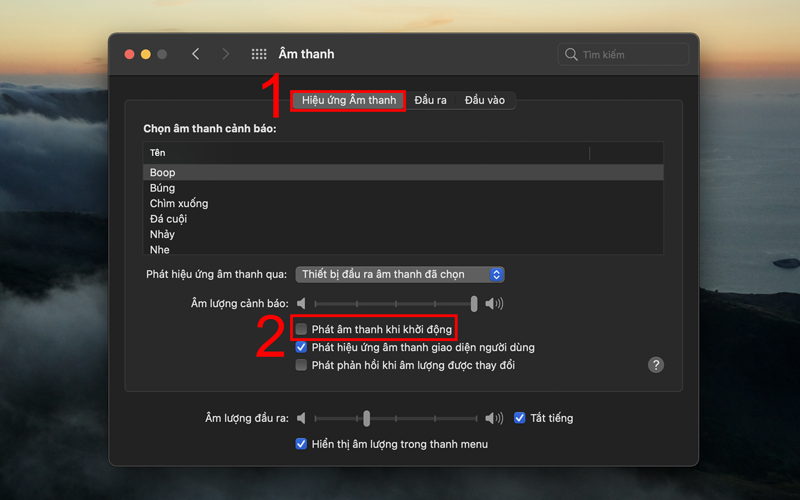Select the Boop alert sound
Screen dimensions: 800x500
tap(403, 172)
